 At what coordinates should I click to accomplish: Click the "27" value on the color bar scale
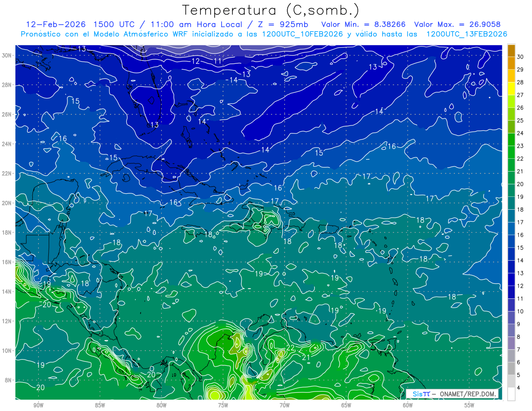coord(520,94)
